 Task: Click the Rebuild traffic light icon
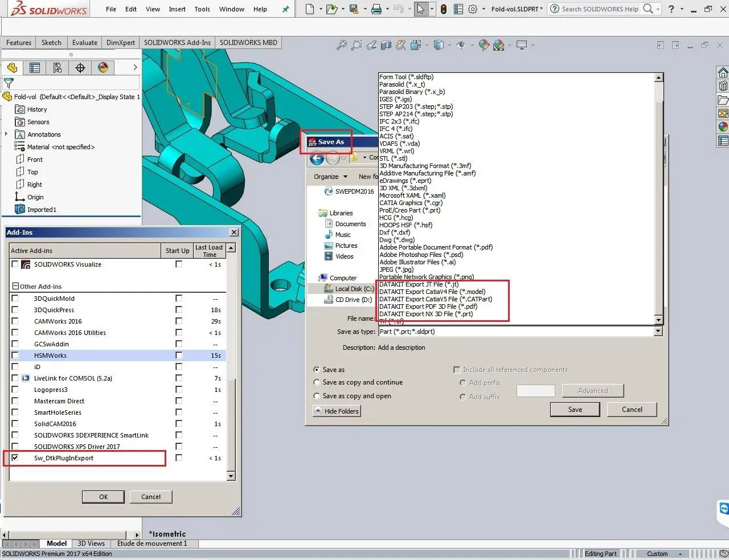[x=443, y=9]
